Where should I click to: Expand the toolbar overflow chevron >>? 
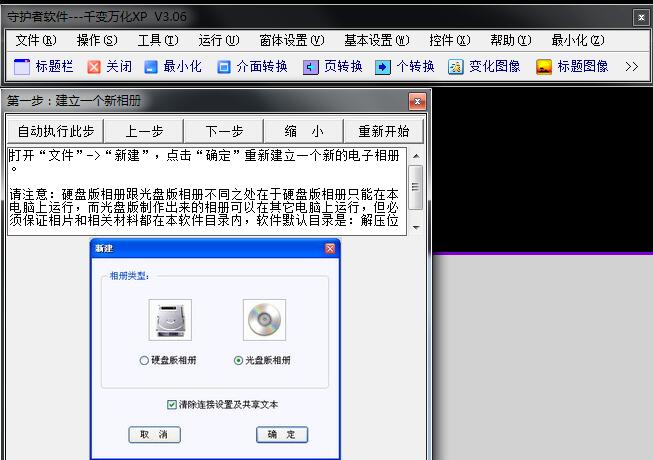[631, 67]
